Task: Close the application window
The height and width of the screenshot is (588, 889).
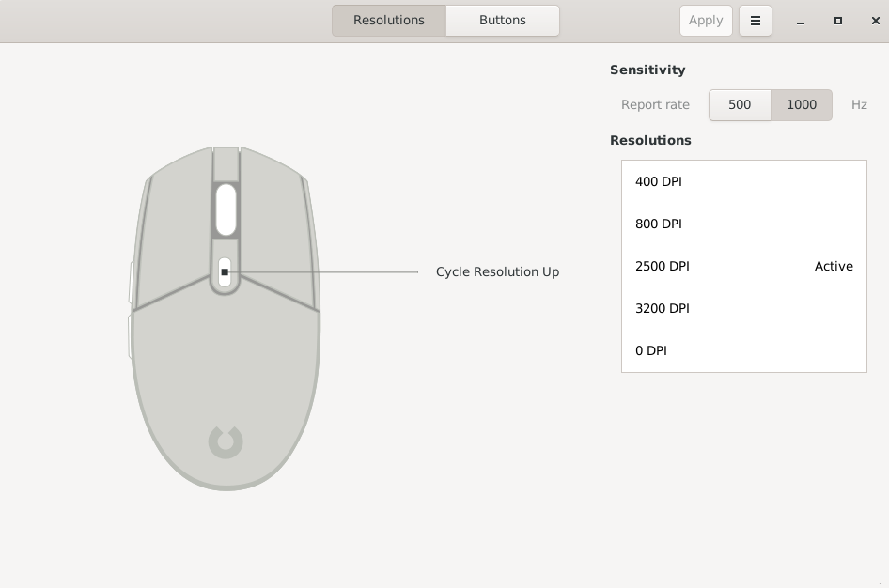Action: (876, 21)
